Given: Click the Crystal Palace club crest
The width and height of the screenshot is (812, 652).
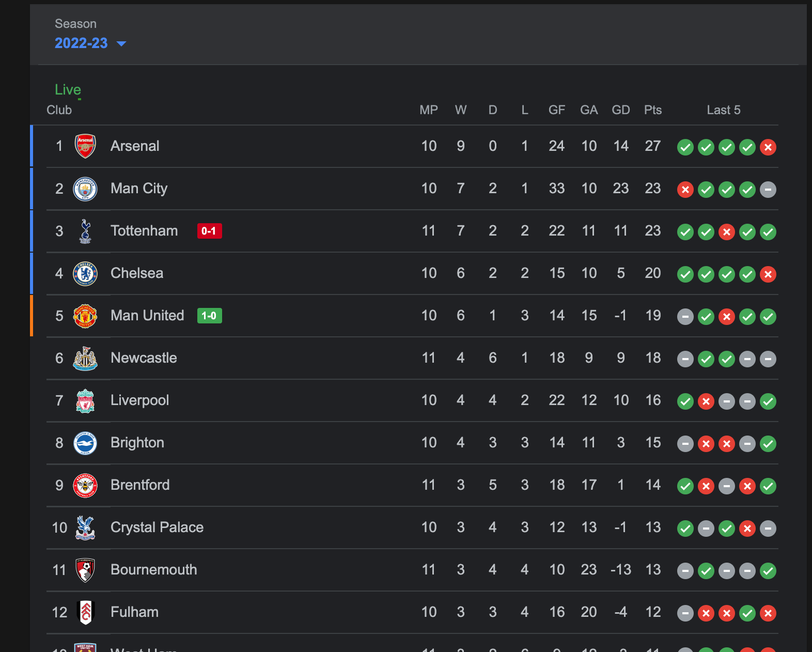Looking at the screenshot, I should (x=85, y=527).
